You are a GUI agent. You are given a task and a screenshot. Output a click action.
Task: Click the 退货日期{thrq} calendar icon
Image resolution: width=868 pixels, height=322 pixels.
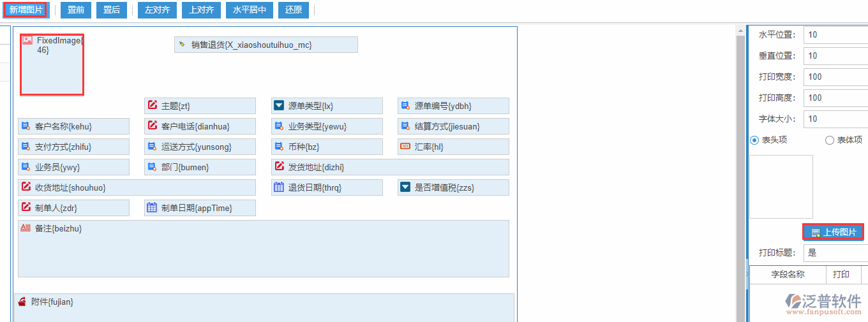(279, 187)
